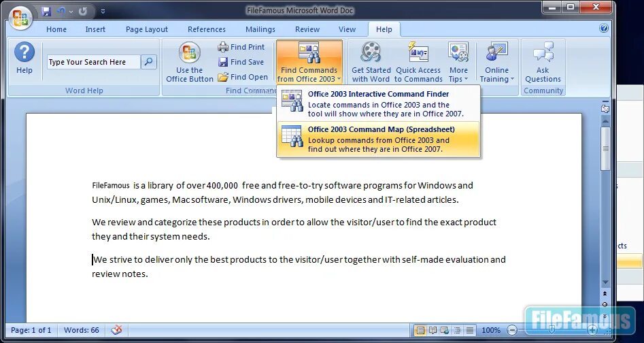Click Page: 1 of 1 in status bar
The height and width of the screenshot is (343, 644).
coord(31,330)
